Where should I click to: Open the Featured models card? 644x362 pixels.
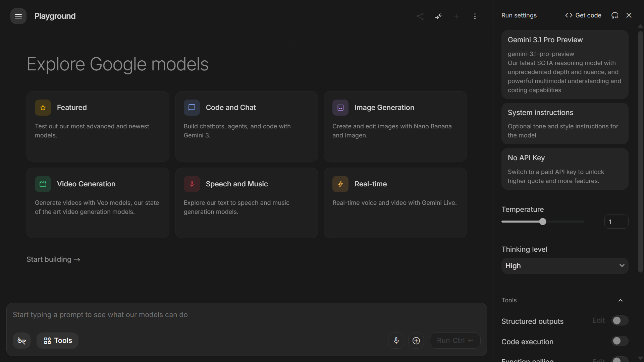point(98,126)
